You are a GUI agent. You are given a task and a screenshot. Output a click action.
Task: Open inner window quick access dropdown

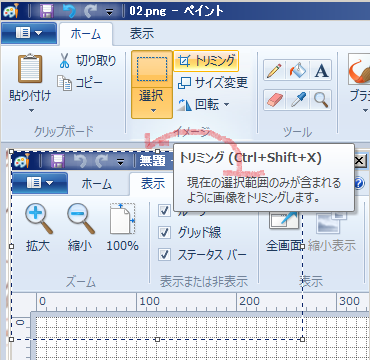tap(121, 162)
